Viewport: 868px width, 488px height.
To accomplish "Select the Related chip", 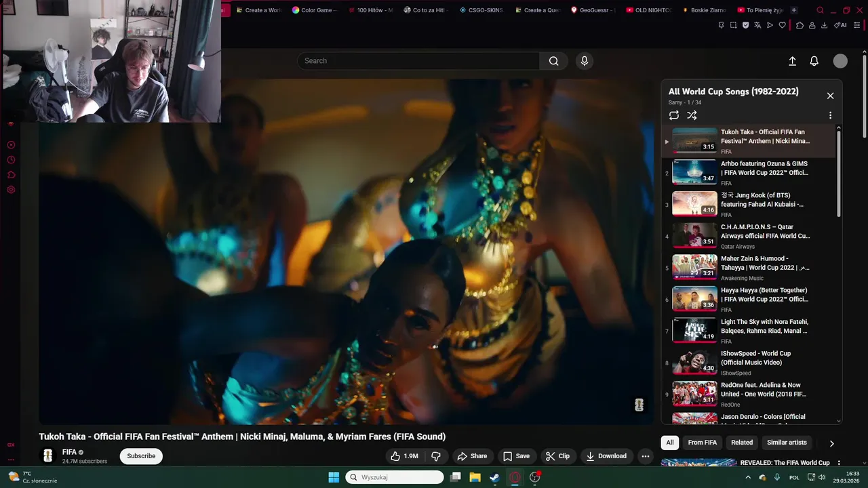I will [x=742, y=443].
